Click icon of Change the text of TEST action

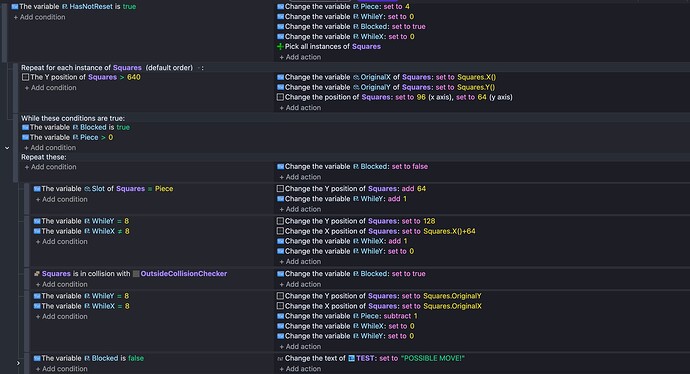point(280,359)
